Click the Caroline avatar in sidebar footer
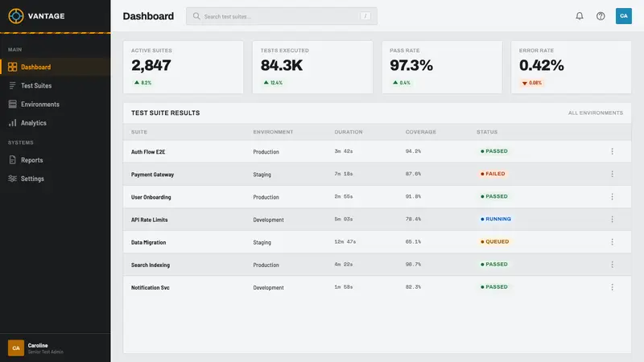Screen dimensions: 644x362 pos(16,348)
